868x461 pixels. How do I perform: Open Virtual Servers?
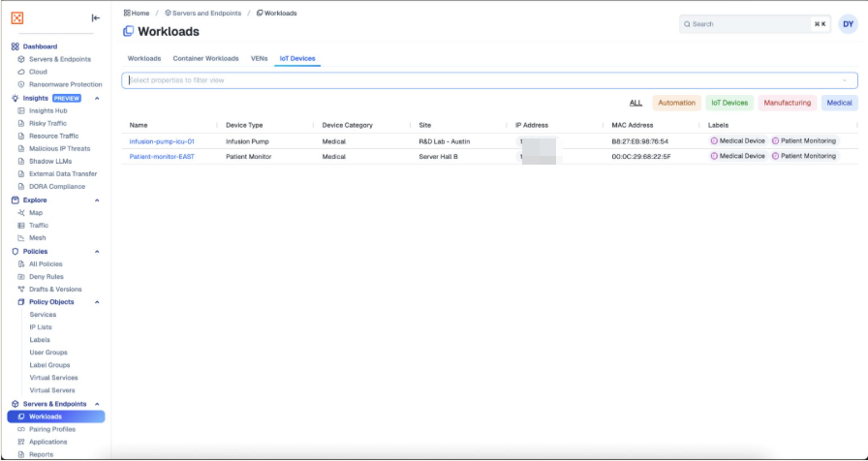coord(52,390)
